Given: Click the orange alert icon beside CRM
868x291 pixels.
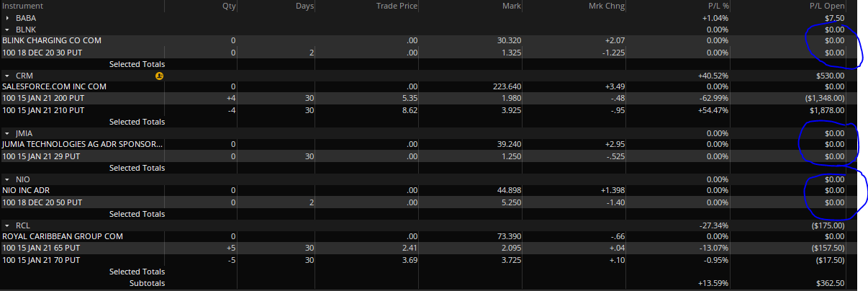Looking at the screenshot, I should [159, 75].
